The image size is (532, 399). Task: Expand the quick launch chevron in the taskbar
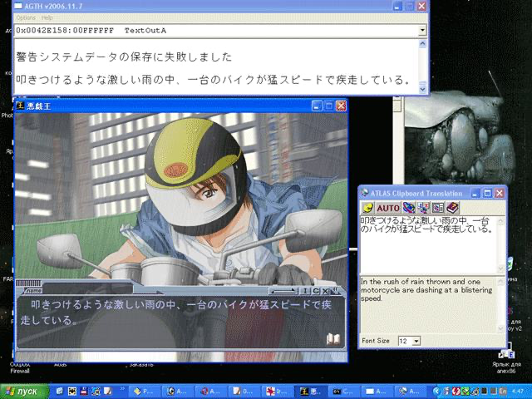click(x=122, y=389)
